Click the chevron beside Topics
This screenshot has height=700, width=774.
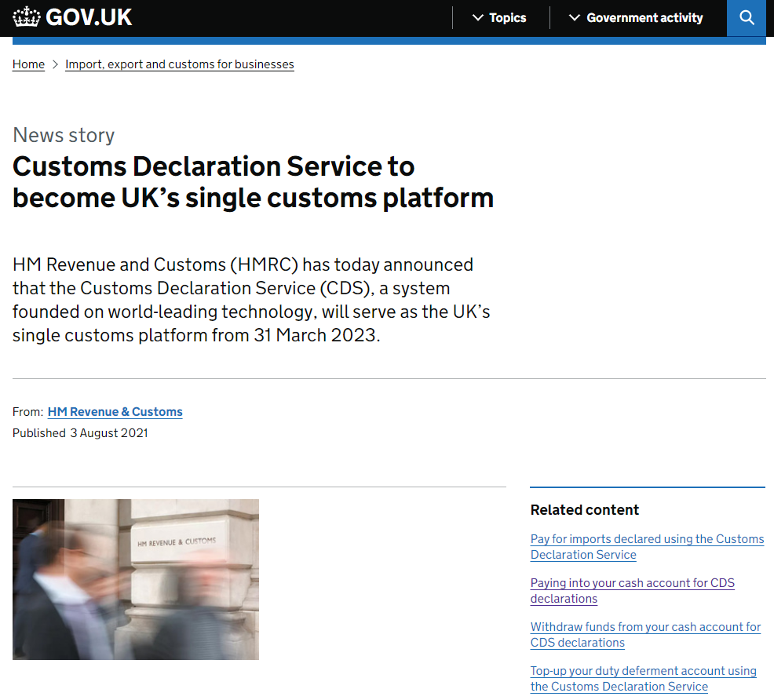[477, 17]
